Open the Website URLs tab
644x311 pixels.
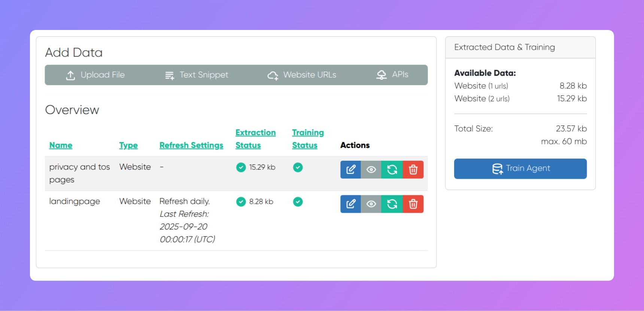point(302,75)
